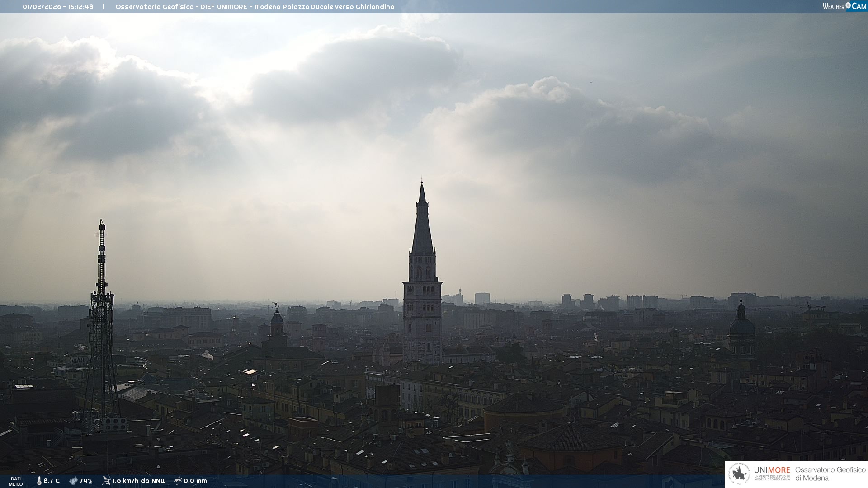Image resolution: width=868 pixels, height=488 pixels.
Task: Click the rain umbrella precipitation icon
Action: 178,481
